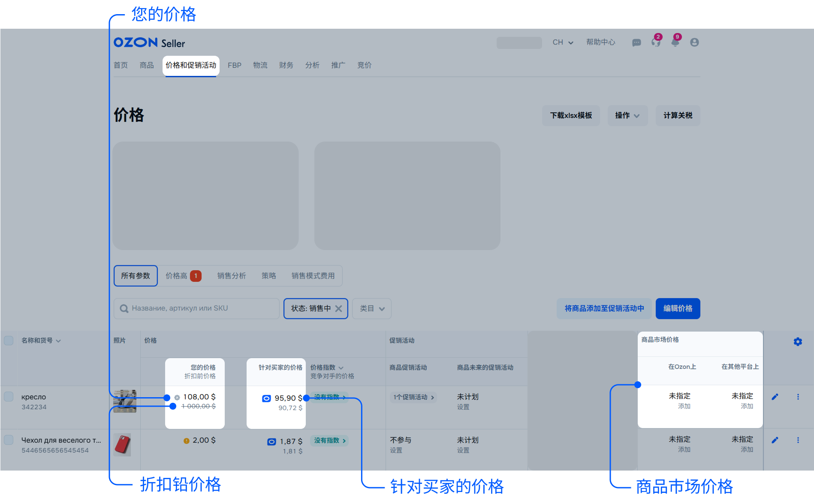Click the 下载xlsx模板 button
This screenshot has height=504, width=814.
[571, 115]
